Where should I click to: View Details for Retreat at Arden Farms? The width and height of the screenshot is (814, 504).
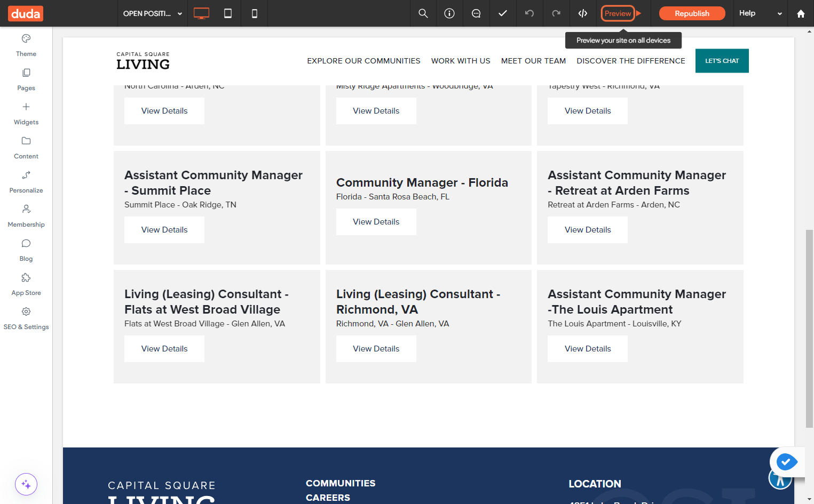pyautogui.click(x=588, y=230)
